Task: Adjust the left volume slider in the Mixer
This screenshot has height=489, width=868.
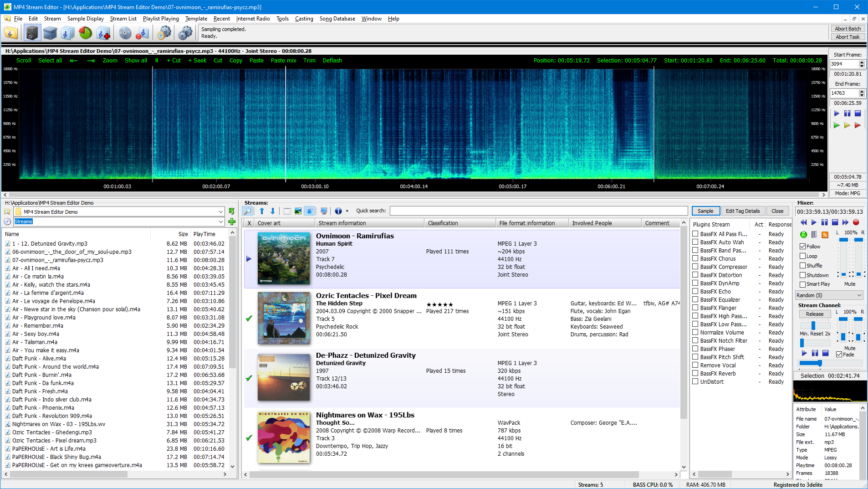Action: [843, 239]
